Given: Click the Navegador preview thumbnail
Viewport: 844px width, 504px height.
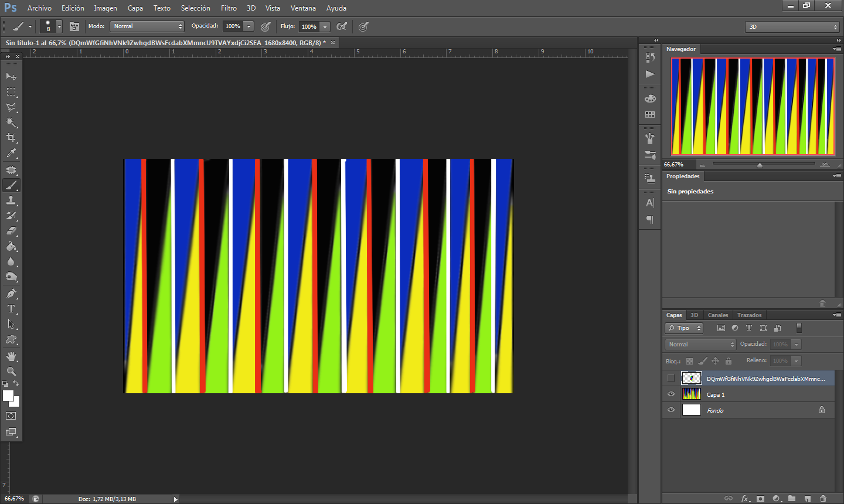Looking at the screenshot, I should pos(753,106).
